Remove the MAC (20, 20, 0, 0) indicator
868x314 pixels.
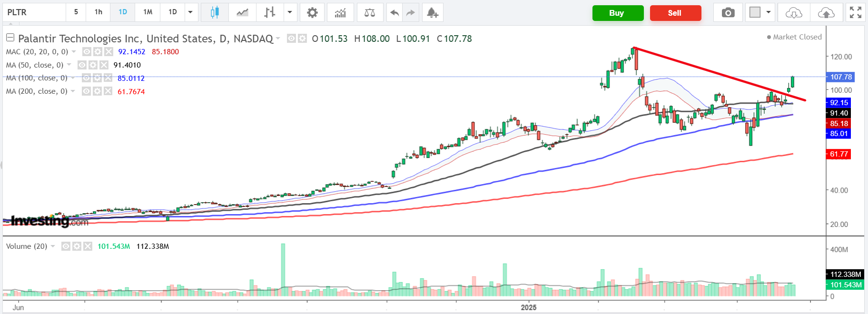[x=108, y=51]
